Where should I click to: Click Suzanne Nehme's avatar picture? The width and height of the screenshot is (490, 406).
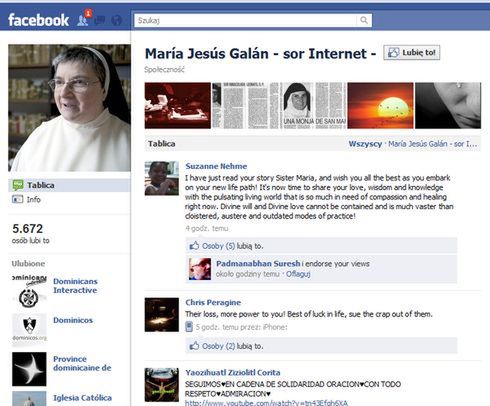tap(162, 178)
